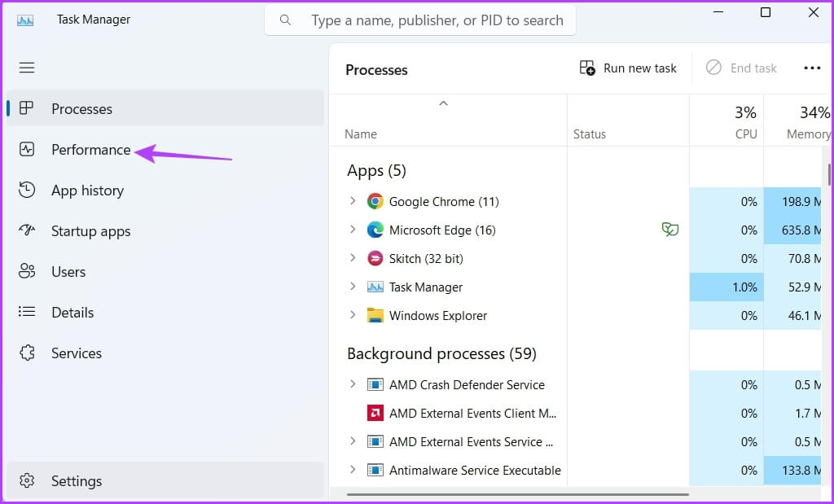Screen dimensions: 834x504
Task: Click the 635.8 memory cell for Edge
Action: click(x=792, y=230)
